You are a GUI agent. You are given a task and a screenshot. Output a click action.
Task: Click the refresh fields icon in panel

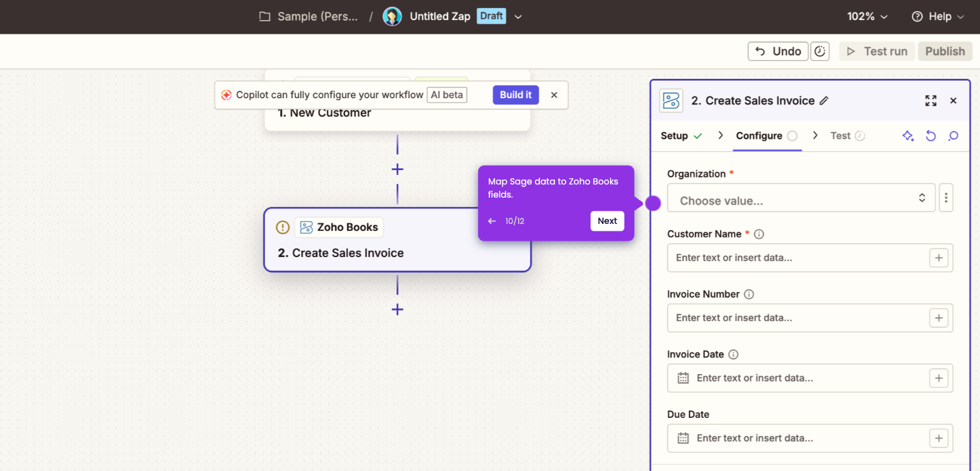coord(931,136)
